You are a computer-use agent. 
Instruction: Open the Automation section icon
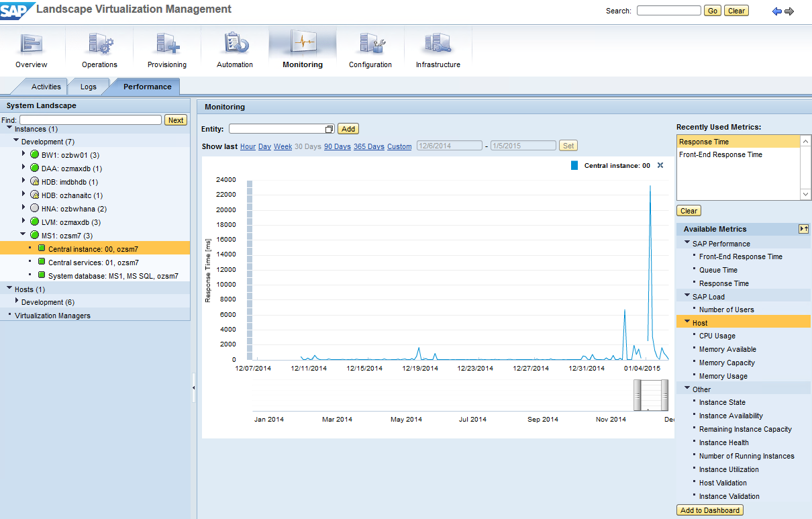coord(235,44)
